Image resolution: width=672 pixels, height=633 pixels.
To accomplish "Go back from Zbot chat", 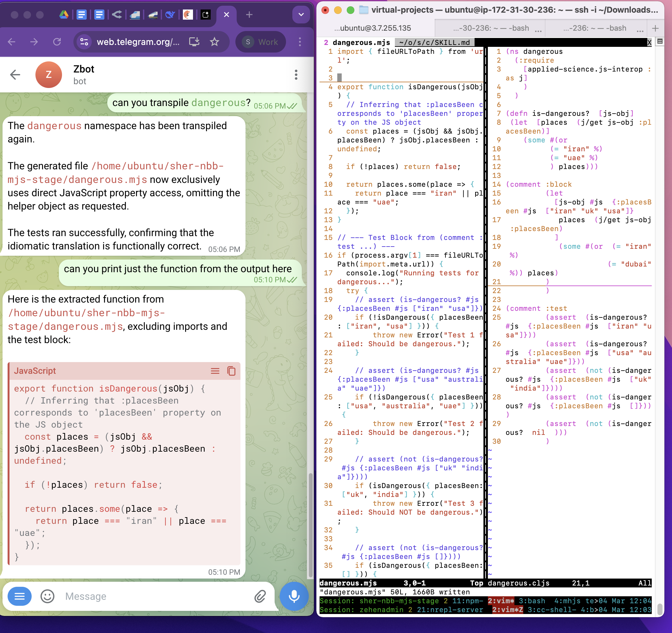I will (15, 75).
